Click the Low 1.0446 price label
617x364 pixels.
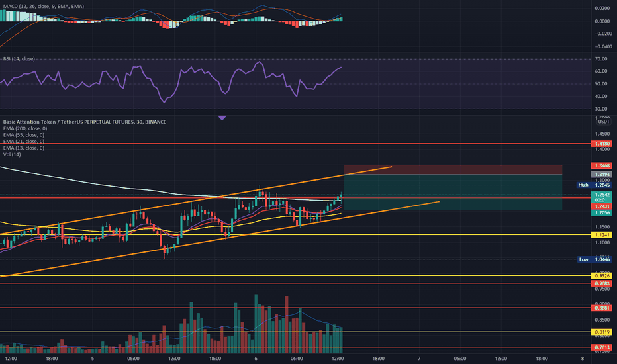[x=595, y=259]
